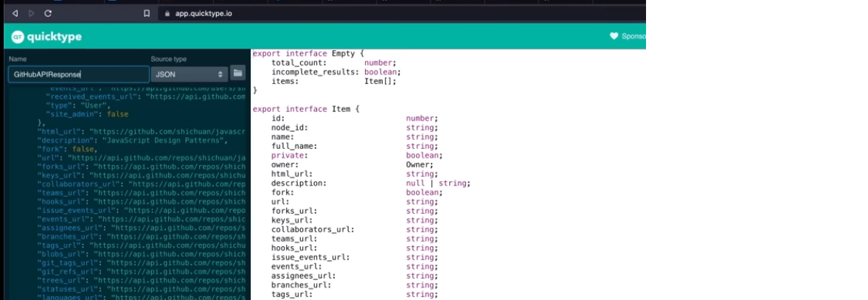Click the Sponsor heart link

(627, 36)
